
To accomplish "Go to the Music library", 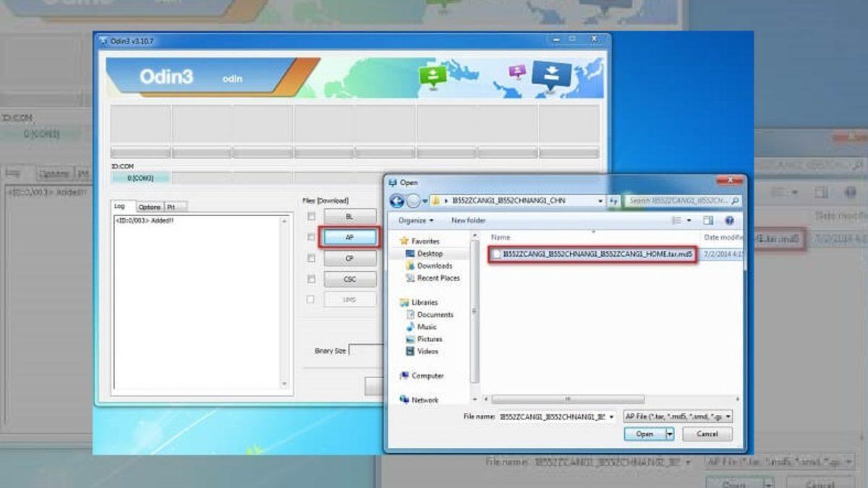I will point(427,327).
